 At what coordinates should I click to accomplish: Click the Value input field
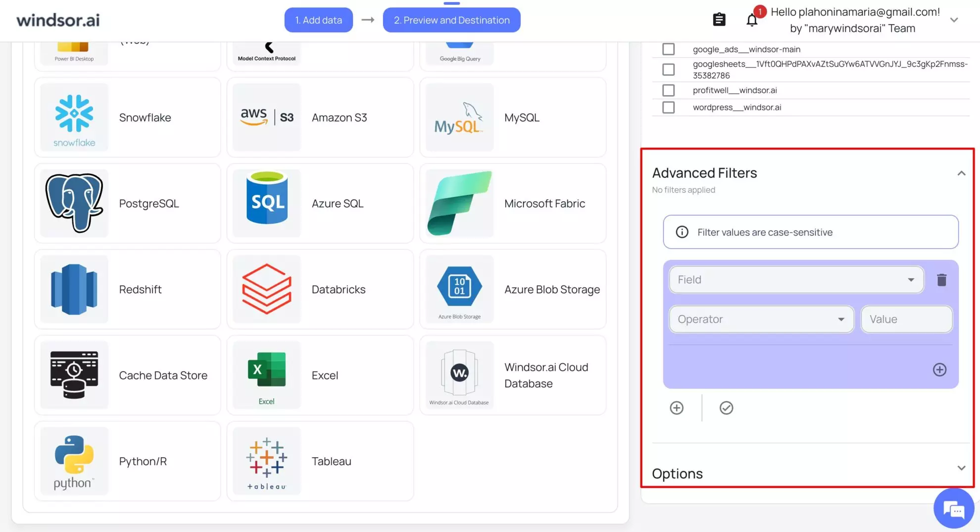(x=906, y=319)
